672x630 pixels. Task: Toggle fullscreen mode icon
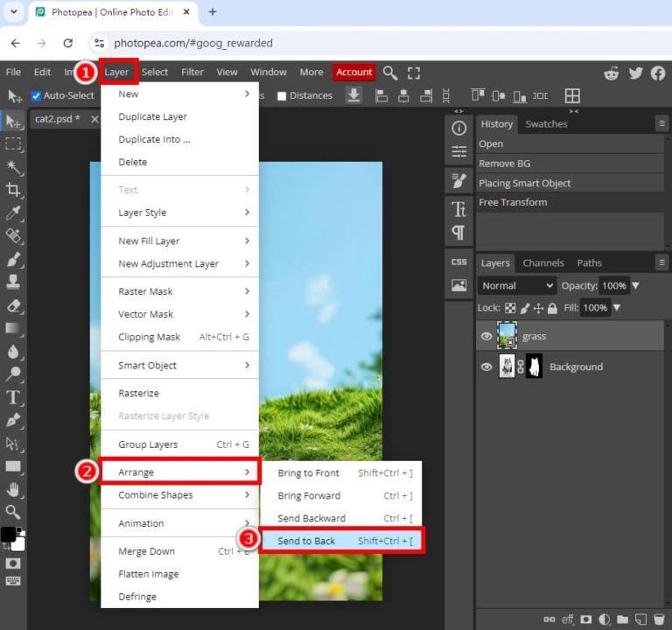(414, 73)
